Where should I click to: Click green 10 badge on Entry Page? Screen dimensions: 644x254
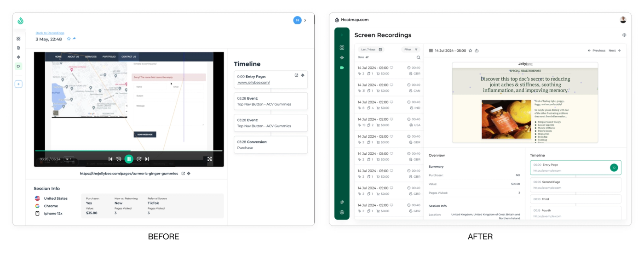[x=614, y=168]
